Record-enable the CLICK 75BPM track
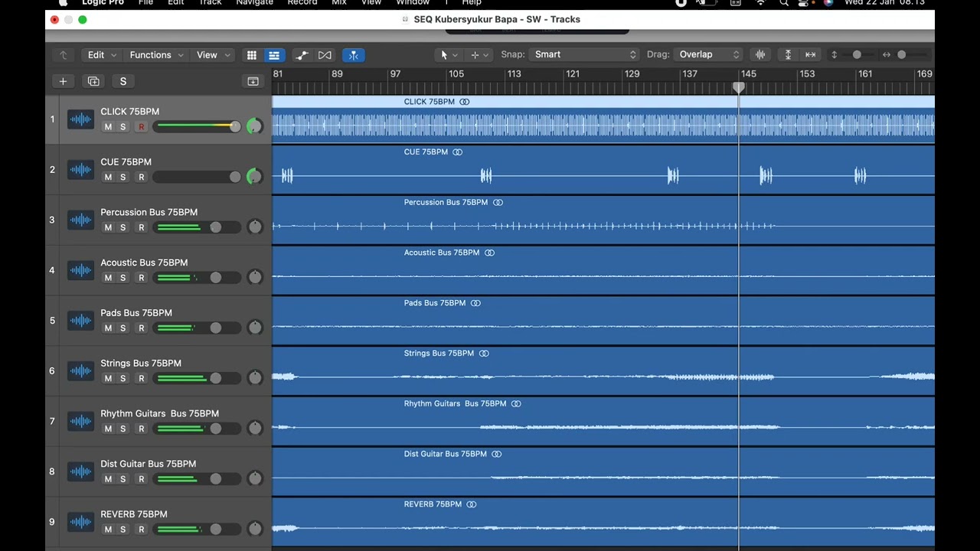Screen dimensions: 980x551 click(x=141, y=127)
